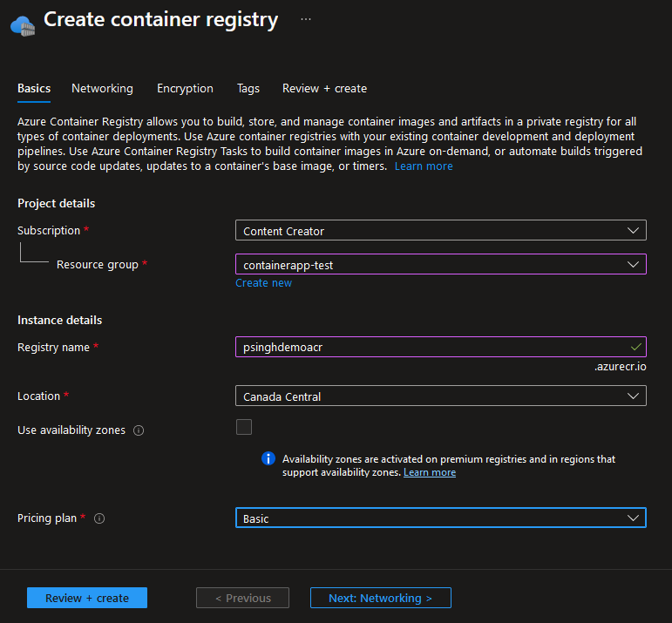
Task: Switch to the Networking tab
Action: [x=102, y=89]
